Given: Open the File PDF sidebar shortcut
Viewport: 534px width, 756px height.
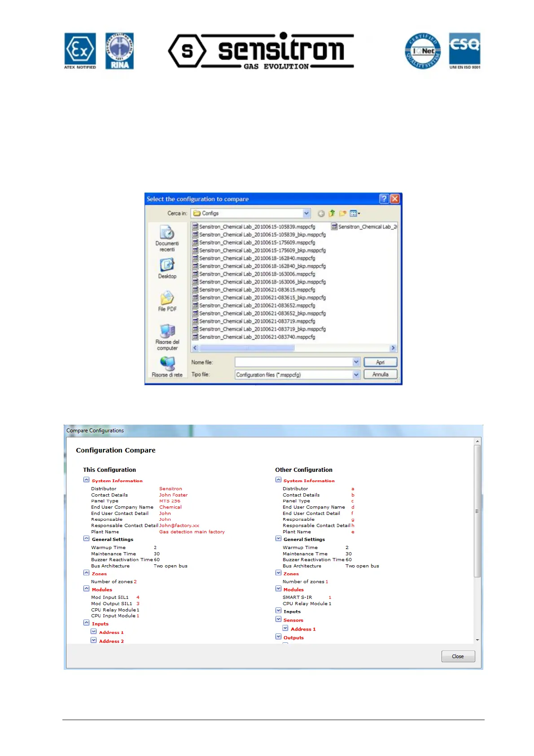Looking at the screenshot, I should point(167,301).
